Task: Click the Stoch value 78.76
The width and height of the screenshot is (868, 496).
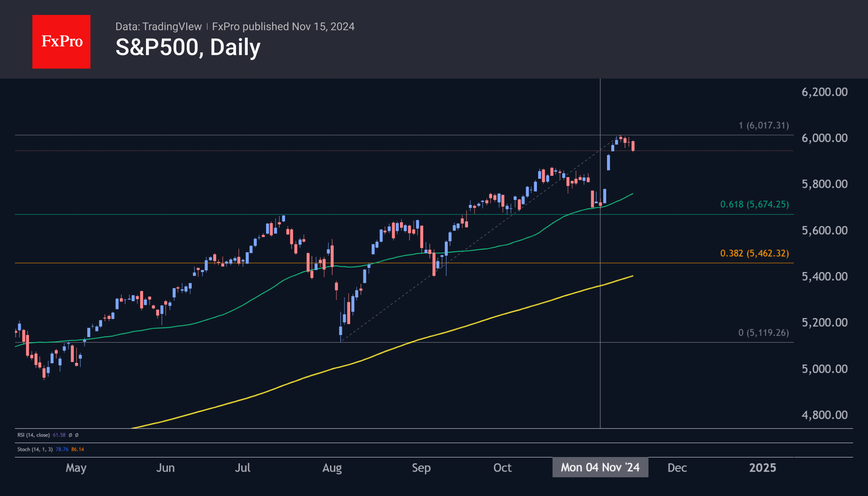Action: (62, 449)
